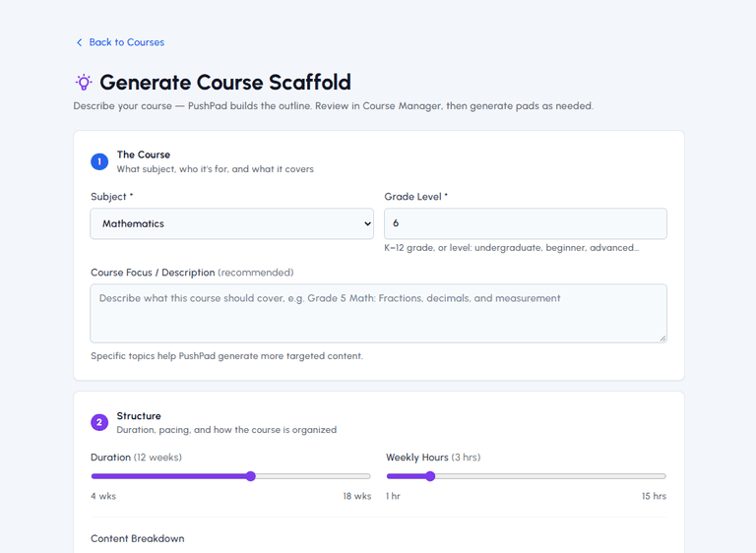Go back via Back to Courses link
The image size is (756, 553).
[120, 42]
